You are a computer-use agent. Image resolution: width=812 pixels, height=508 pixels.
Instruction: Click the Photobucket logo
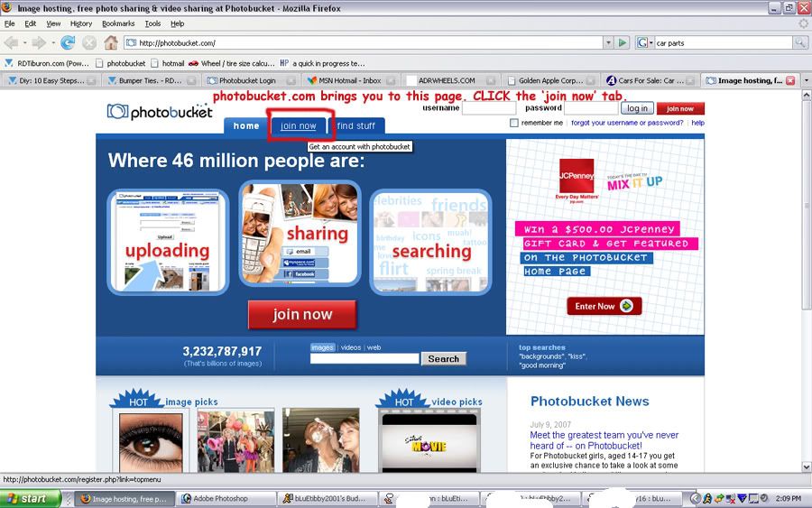pos(160,112)
